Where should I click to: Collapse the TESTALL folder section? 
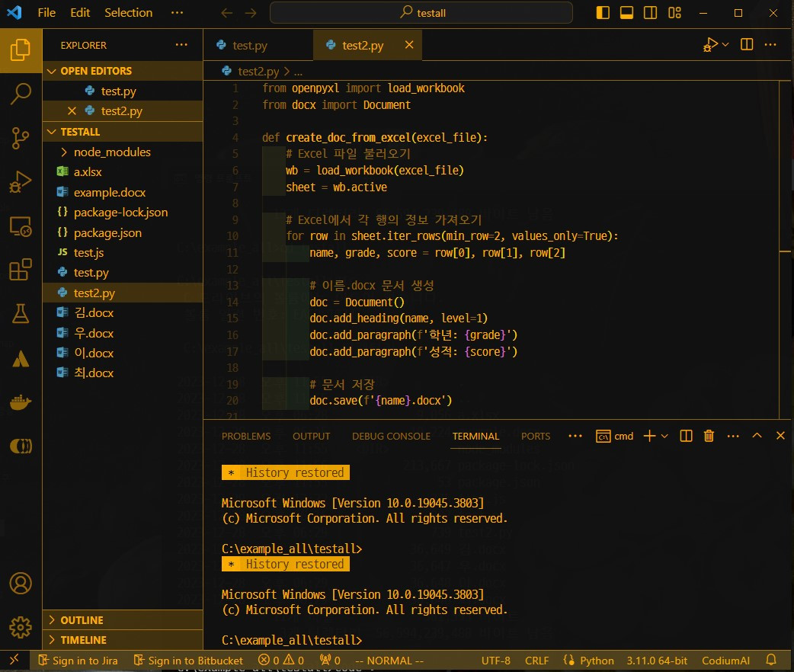[123, 132]
